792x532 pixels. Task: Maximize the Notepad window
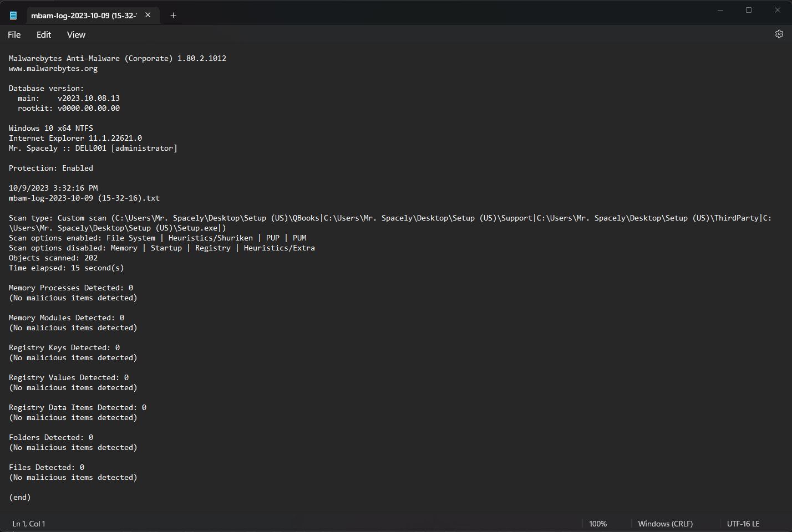click(749, 10)
